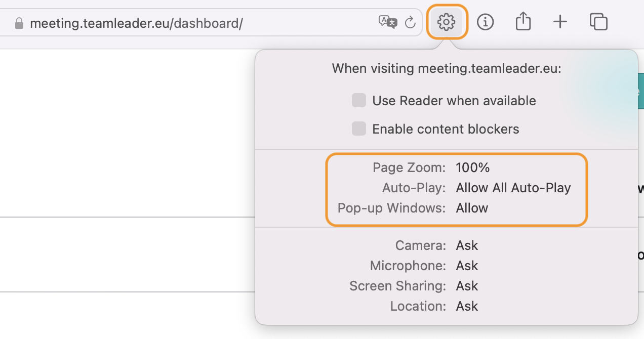Set Screen Sharing Ask permission
The image size is (644, 339).
click(467, 286)
